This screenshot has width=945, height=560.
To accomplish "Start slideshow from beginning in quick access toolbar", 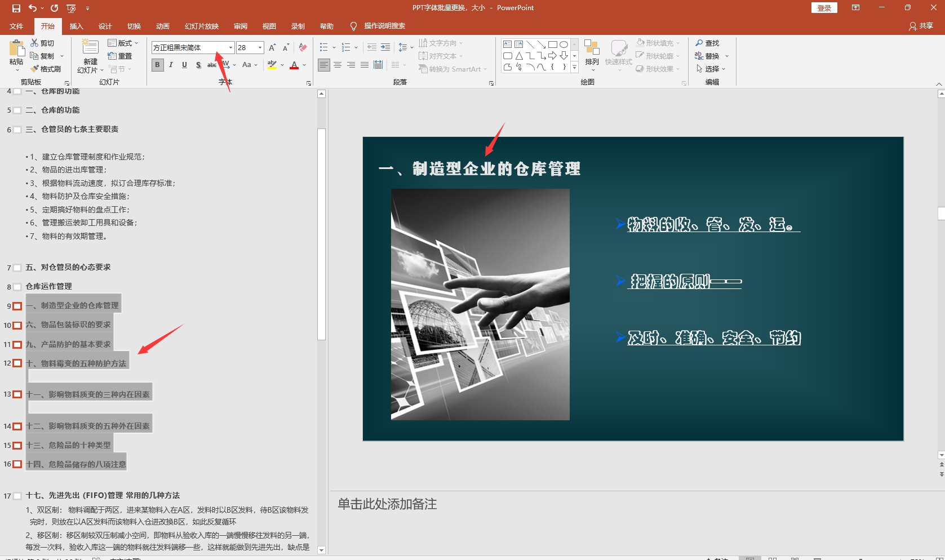I will click(71, 8).
